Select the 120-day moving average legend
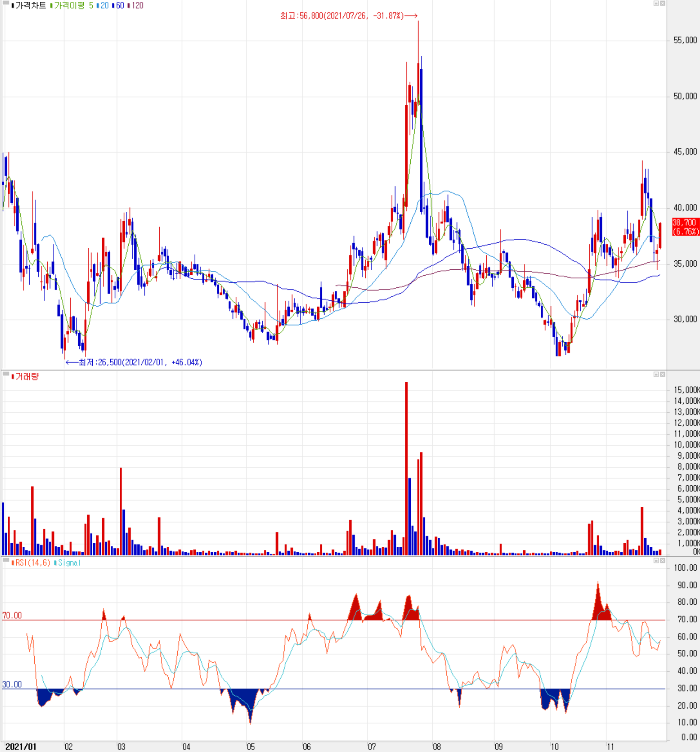This screenshot has height=752, width=700. click(136, 6)
